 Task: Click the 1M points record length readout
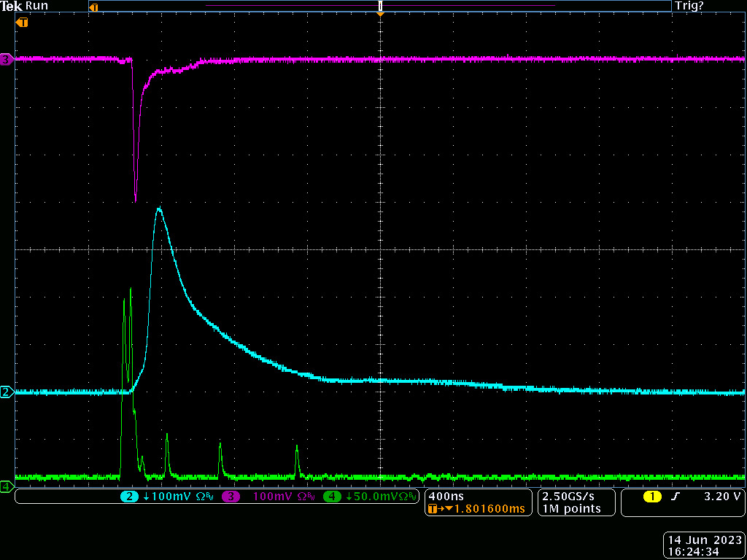(571, 509)
